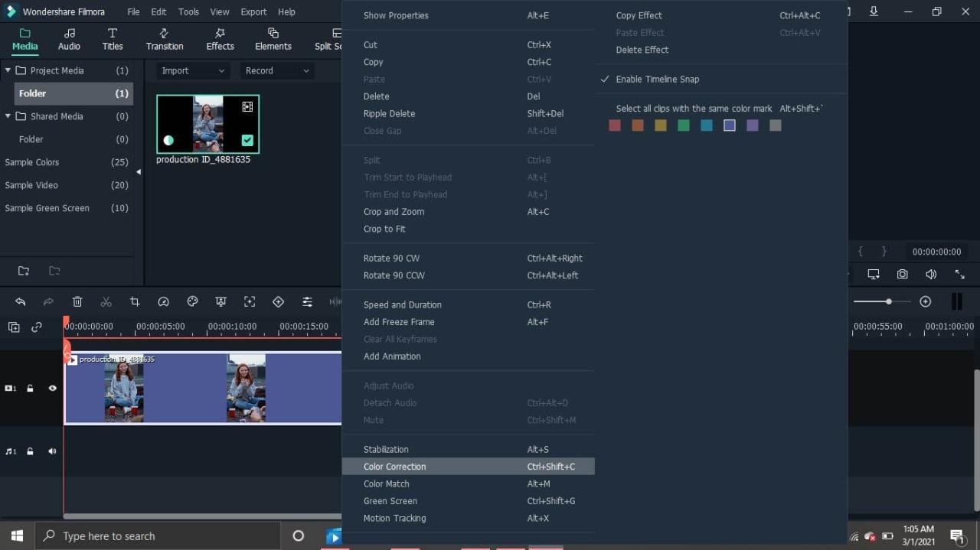Click the Delete trash icon in the toolbar
The image size is (980, 550).
pos(77,301)
